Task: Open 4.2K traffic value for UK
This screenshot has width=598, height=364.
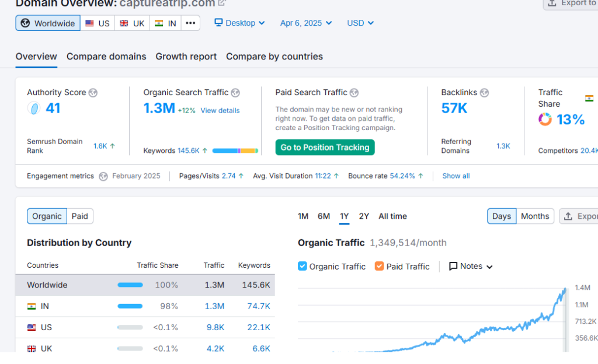Action: [x=215, y=349]
